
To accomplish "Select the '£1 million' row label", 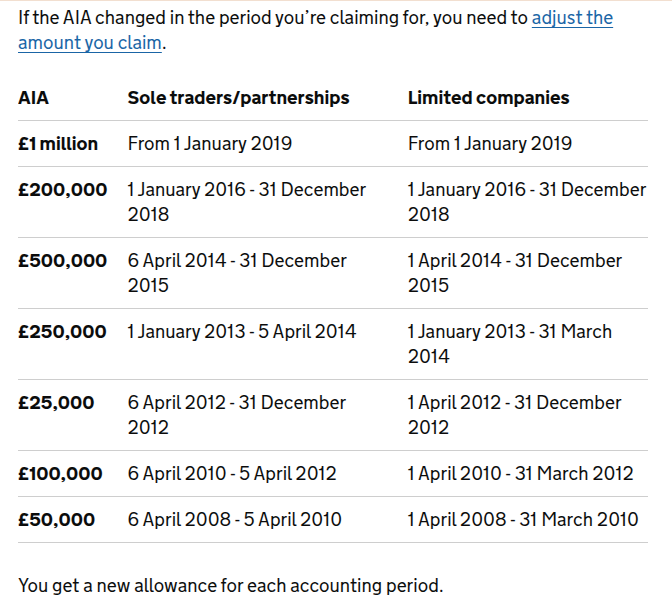I will tap(58, 144).
